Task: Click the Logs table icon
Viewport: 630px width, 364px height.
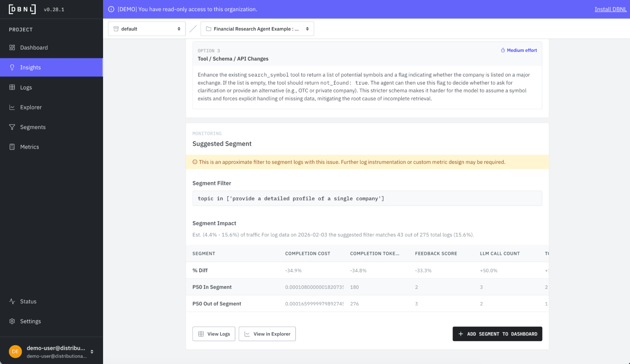Action: click(12, 87)
